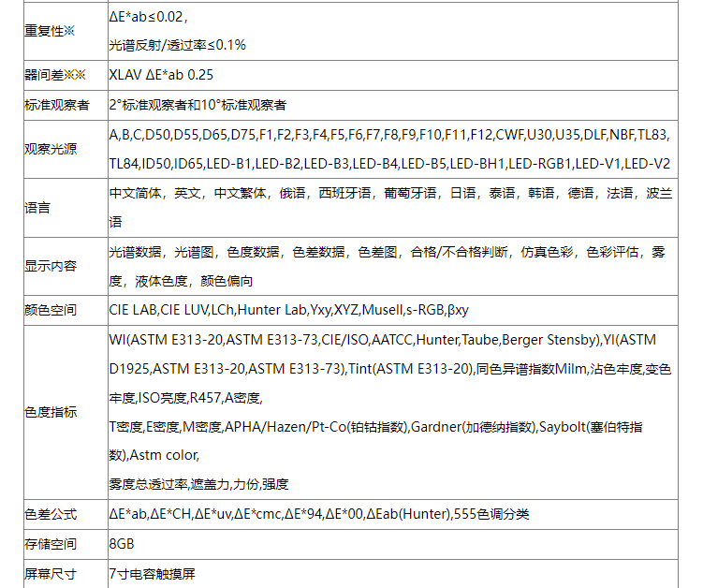The image size is (703, 588).
Task: Select the 器间差 row label
Action: tap(54, 75)
